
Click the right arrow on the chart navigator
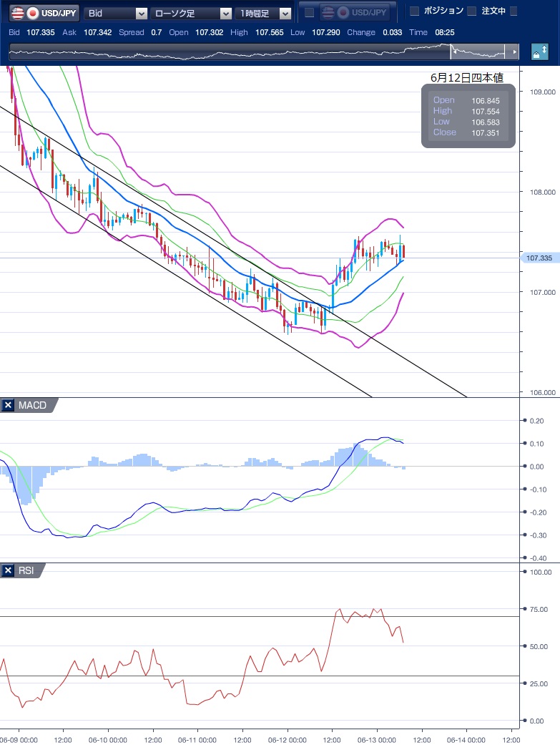pos(514,52)
